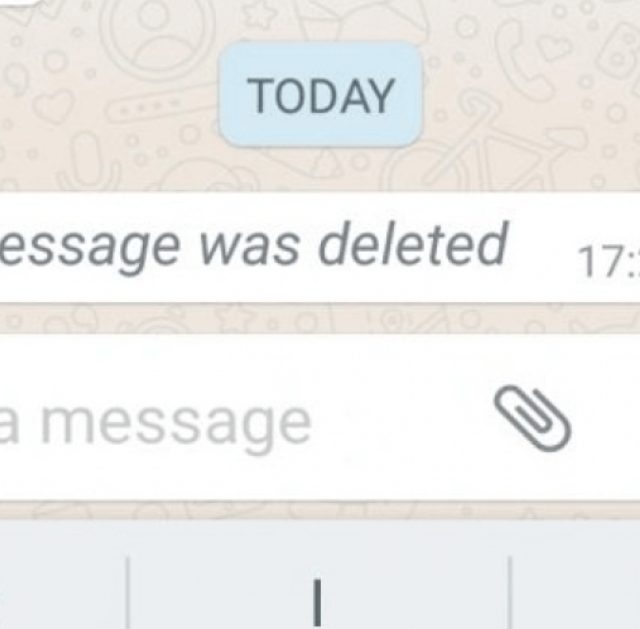
Task: Focus the message input field
Action: [320, 418]
